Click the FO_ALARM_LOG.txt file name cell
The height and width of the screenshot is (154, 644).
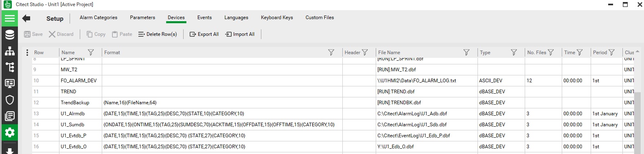(x=427, y=81)
